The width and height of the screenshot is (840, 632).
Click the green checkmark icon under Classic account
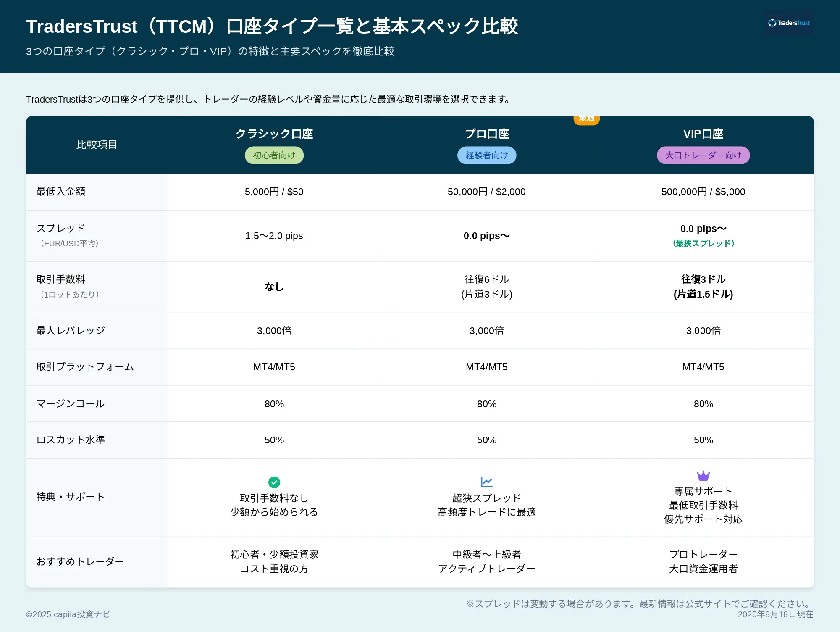(274, 482)
